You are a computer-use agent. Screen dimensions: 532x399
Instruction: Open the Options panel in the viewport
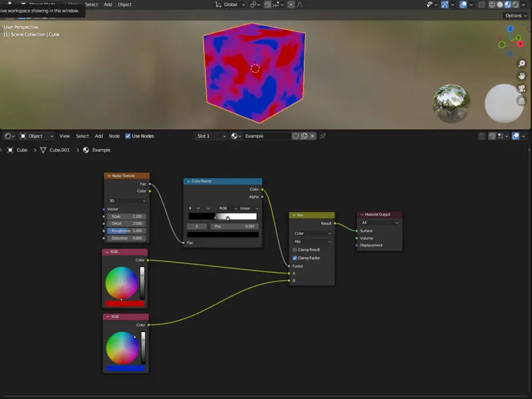tap(514, 15)
